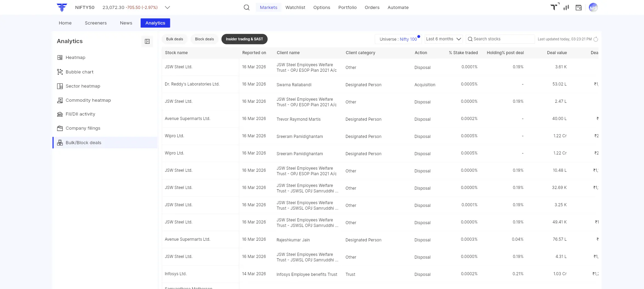Switch to the Screeners sub-tab
The height and width of the screenshot is (289, 644).
(x=96, y=23)
